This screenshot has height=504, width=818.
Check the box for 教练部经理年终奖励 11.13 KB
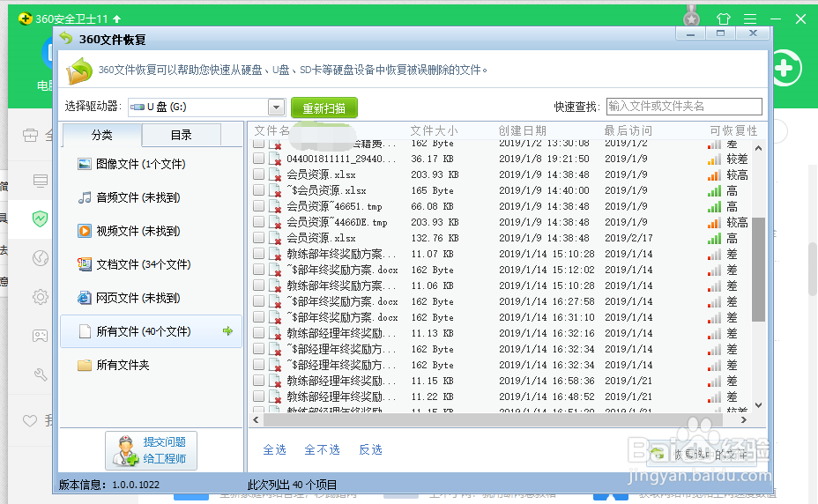(x=258, y=333)
